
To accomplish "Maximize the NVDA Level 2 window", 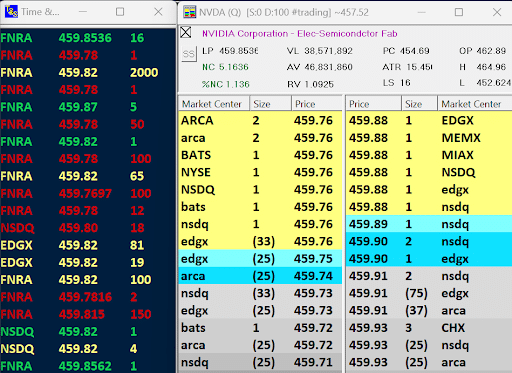I will (459, 12).
